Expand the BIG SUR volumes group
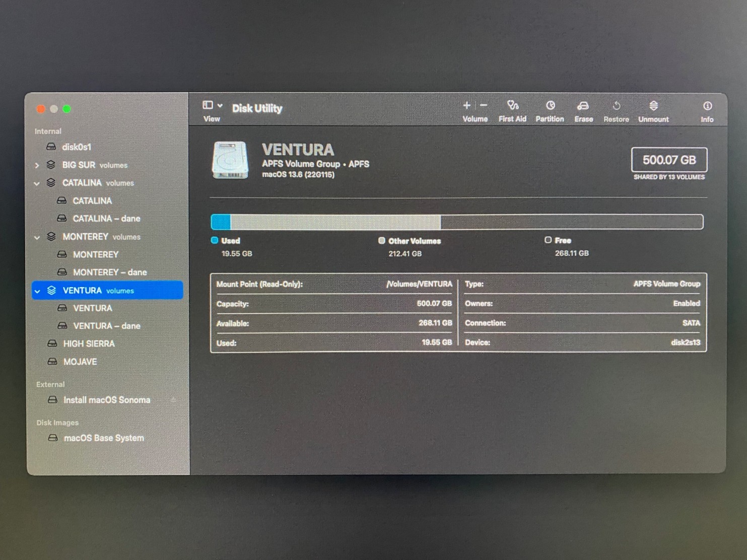The width and height of the screenshot is (747, 560). click(37, 165)
